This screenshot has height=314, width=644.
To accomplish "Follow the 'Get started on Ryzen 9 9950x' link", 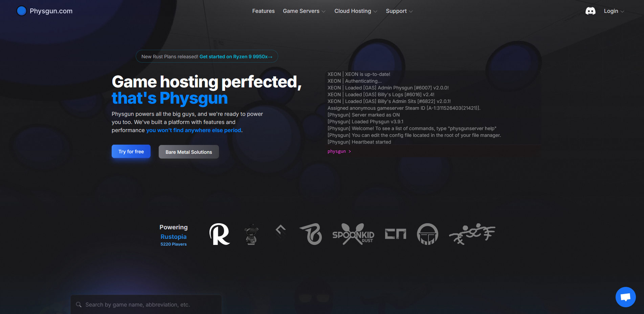I will click(236, 57).
